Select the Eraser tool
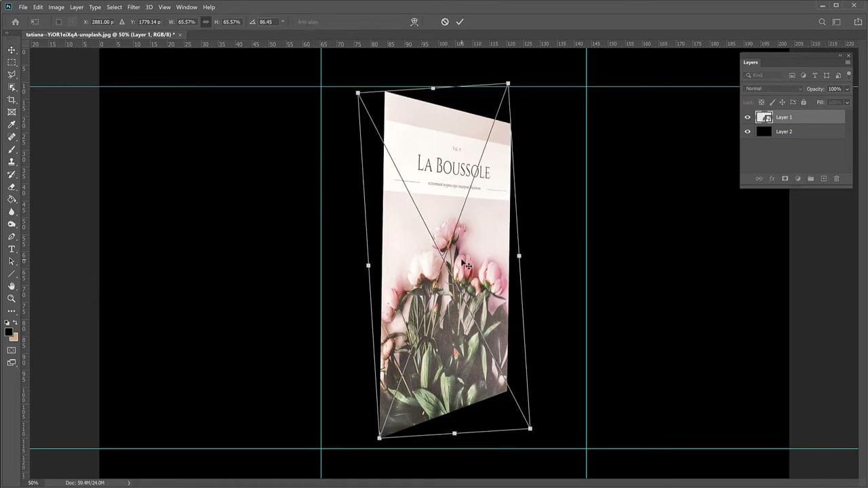 pos(12,186)
